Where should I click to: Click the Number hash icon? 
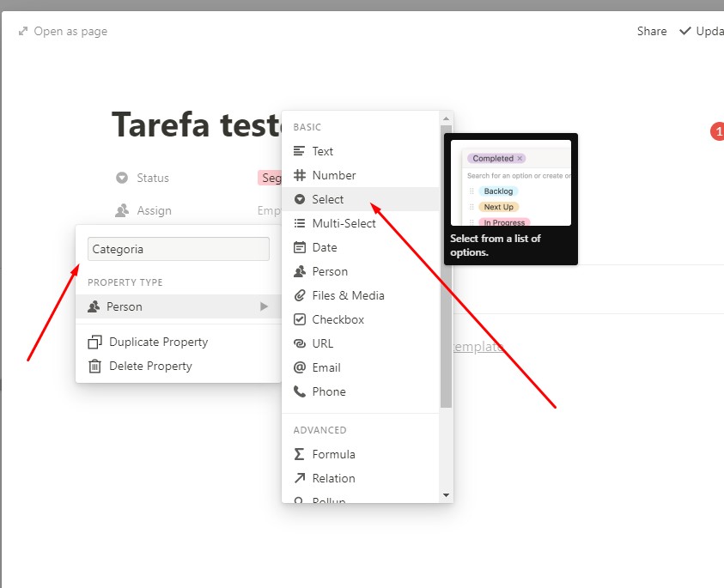299,175
